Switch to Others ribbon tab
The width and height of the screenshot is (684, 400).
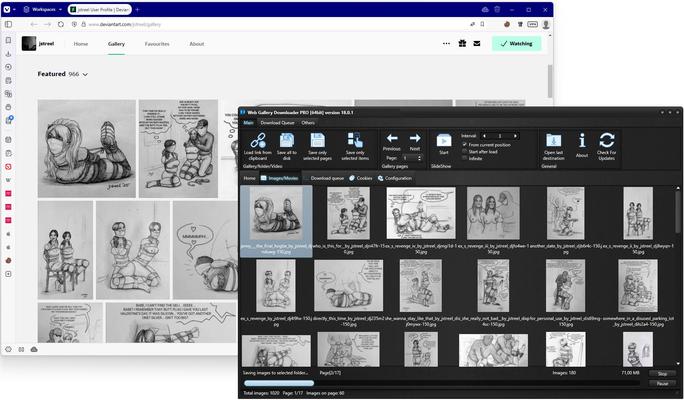pyautogui.click(x=308, y=123)
